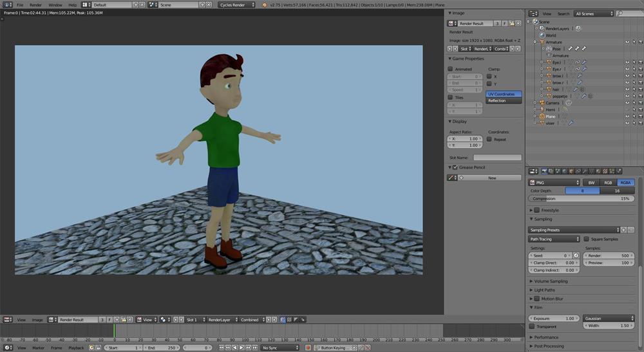Enable the Transparent film checkbox

[x=532, y=326]
